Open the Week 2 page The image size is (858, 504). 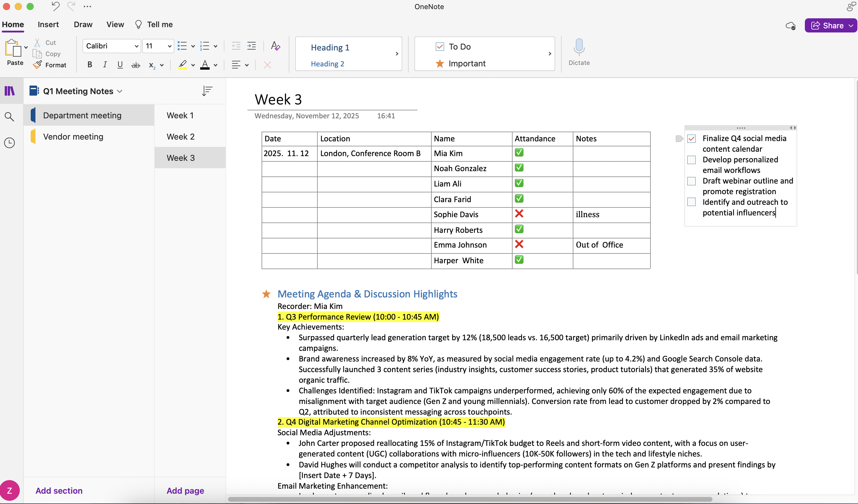pos(180,136)
